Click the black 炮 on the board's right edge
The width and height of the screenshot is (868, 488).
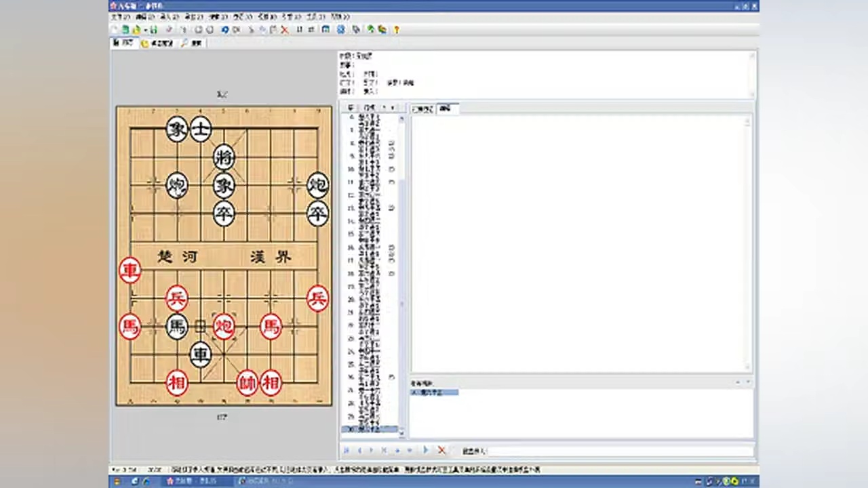[x=317, y=185]
